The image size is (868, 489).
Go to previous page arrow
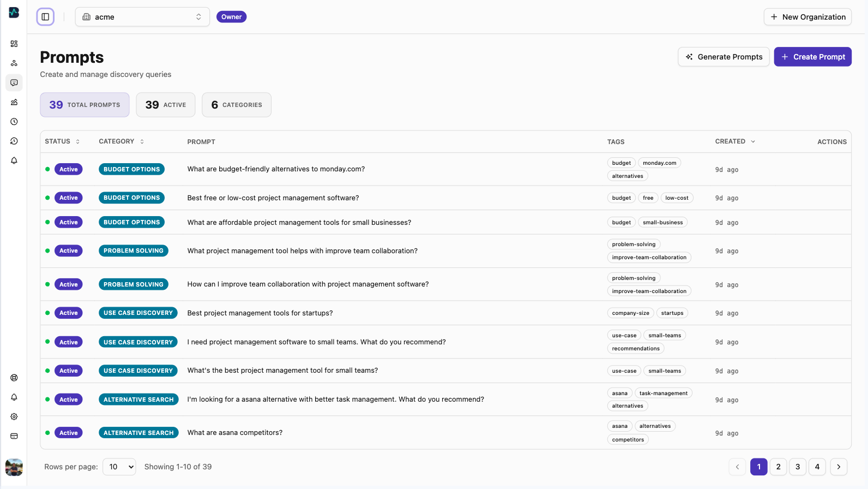(737, 467)
